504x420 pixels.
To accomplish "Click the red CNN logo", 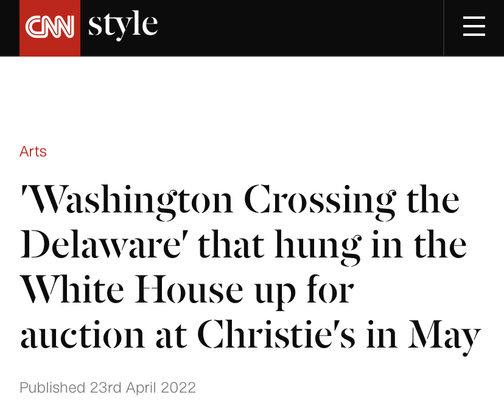I will click(50, 27).
